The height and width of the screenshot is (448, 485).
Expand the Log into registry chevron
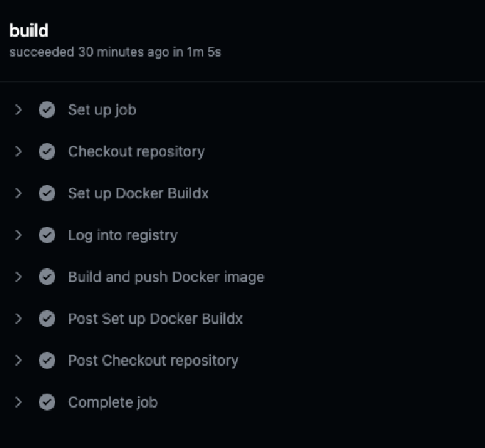point(18,236)
